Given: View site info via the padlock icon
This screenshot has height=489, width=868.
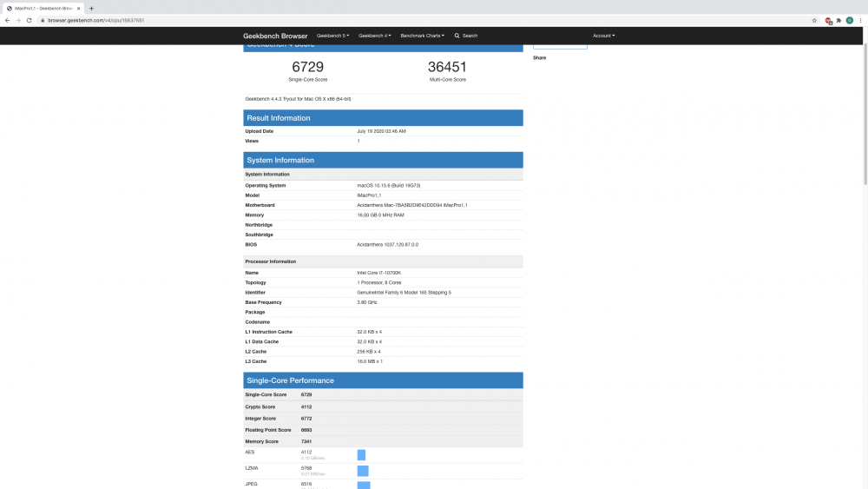Looking at the screenshot, I should (42, 21).
